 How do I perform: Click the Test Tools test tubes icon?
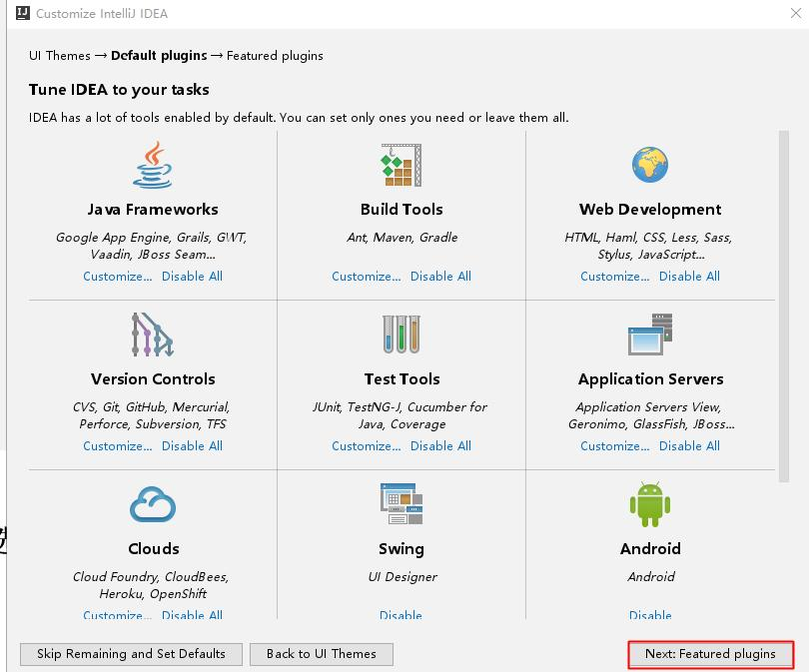(402, 335)
